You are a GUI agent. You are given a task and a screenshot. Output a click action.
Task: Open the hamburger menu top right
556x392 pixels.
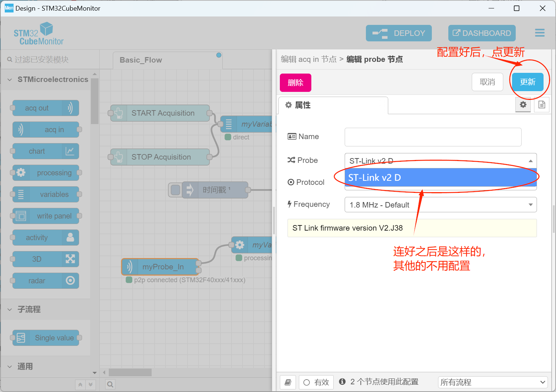point(540,33)
